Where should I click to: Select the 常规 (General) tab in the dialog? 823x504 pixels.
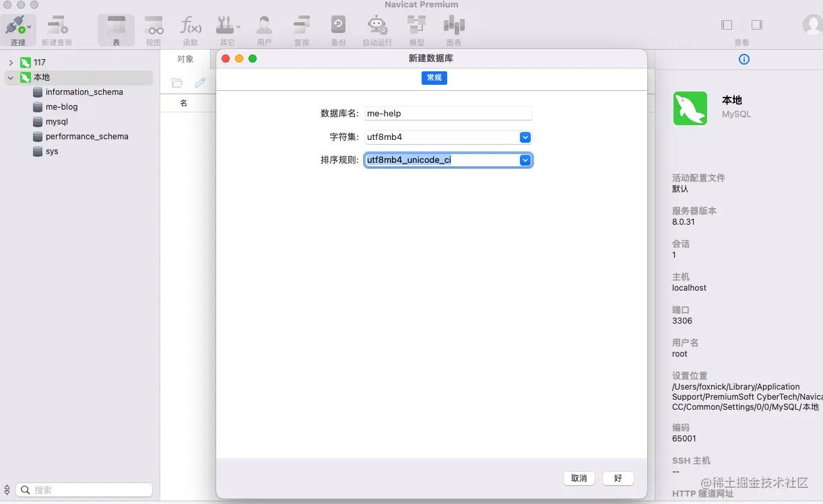tap(434, 77)
